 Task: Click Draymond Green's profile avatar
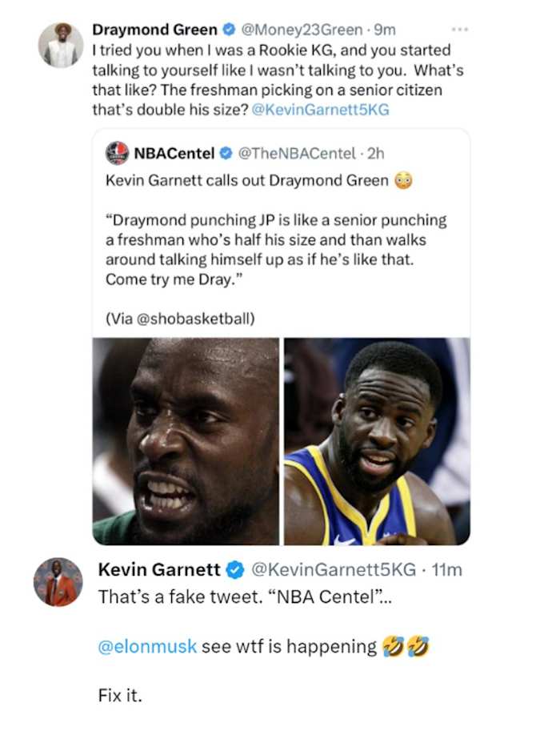tap(61, 44)
